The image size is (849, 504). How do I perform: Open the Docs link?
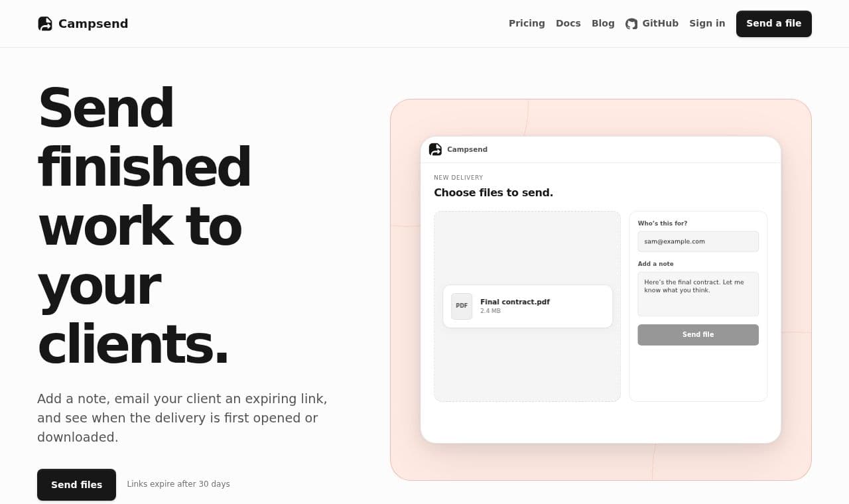pyautogui.click(x=568, y=23)
